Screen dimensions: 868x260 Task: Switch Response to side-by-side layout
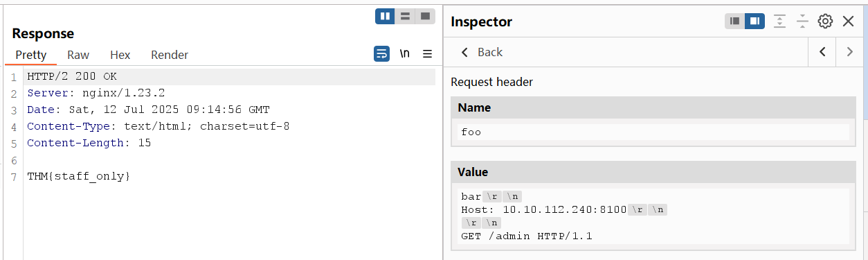[385, 16]
